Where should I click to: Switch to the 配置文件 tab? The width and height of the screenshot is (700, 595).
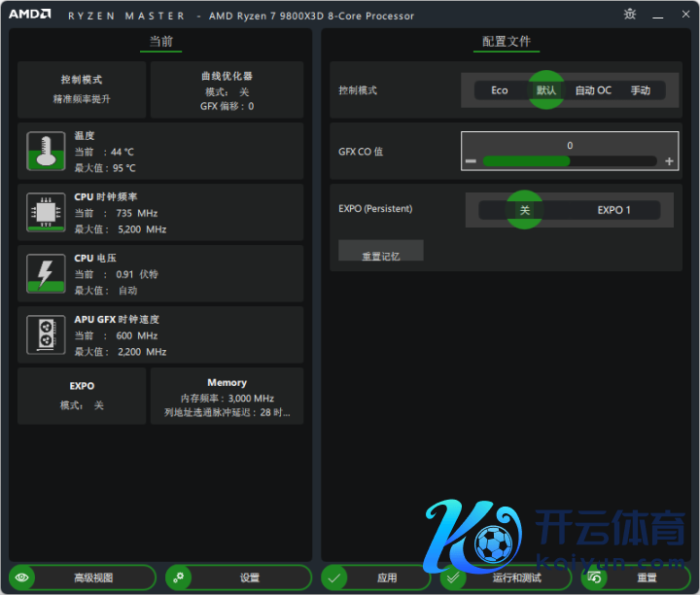[x=507, y=42]
